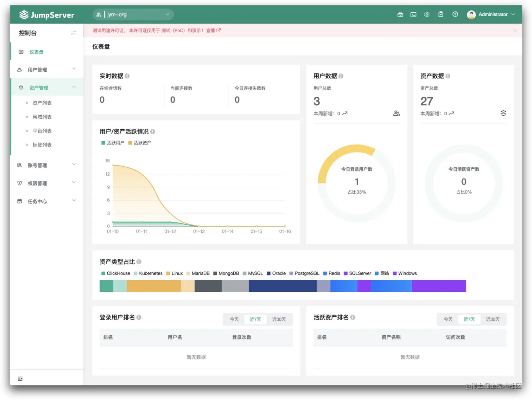This screenshot has width=532, height=400.
Task: Click info icon next to 登录用户排名
Action: pos(139,317)
